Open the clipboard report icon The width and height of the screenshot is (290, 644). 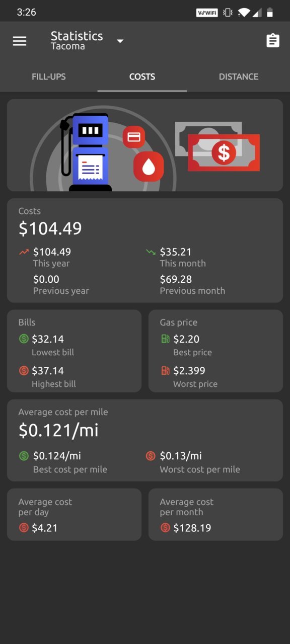click(273, 41)
